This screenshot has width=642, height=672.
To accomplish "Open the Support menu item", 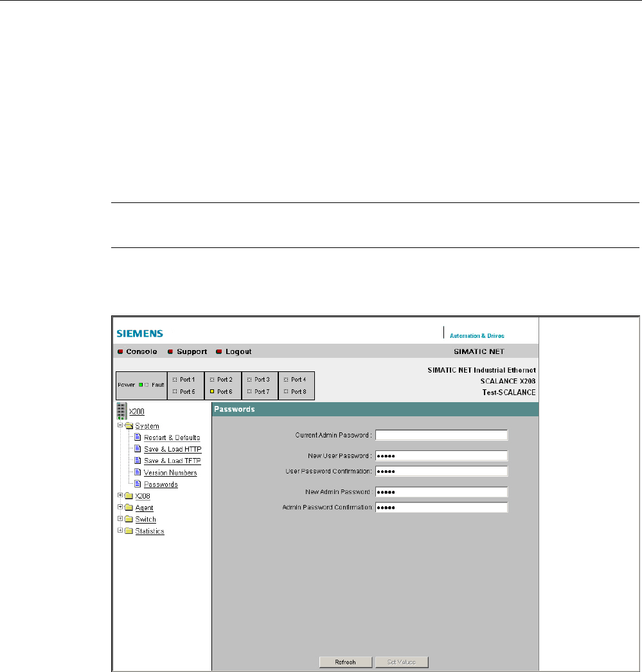I will (x=192, y=351).
